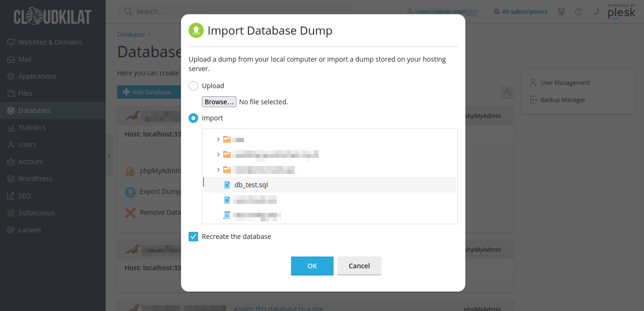Open Softaculous from the sidebar
This screenshot has height=311, width=644.
tap(36, 213)
